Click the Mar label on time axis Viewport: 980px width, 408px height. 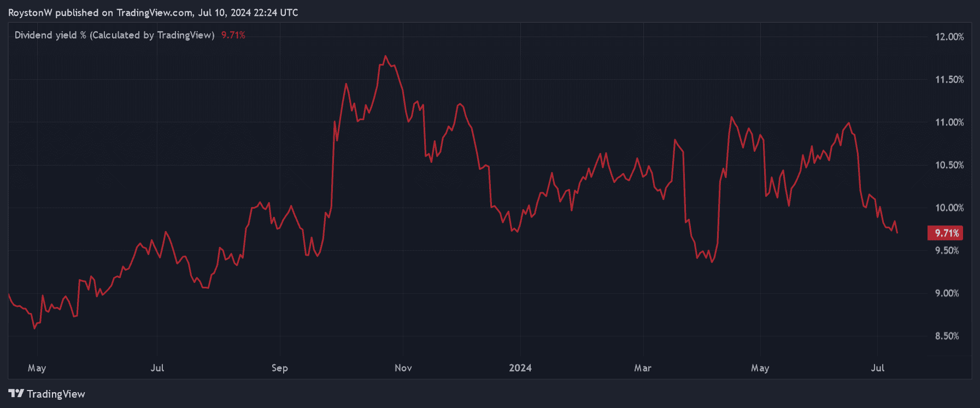642,368
